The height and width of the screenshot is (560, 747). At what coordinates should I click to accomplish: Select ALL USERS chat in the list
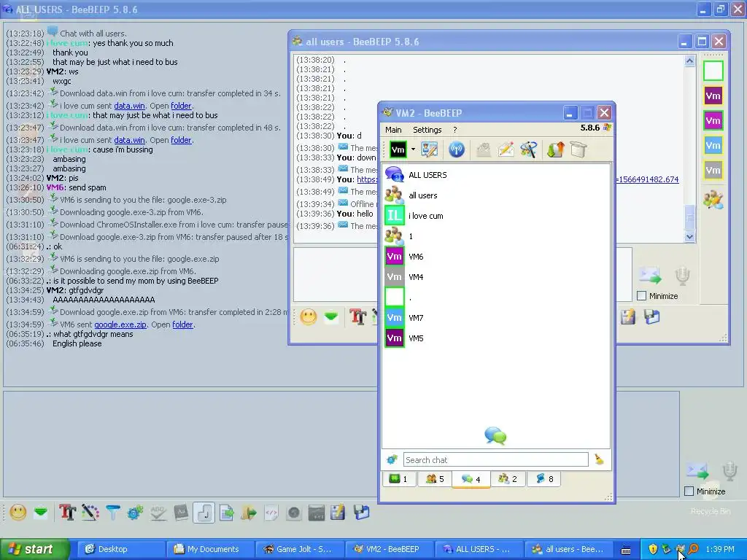496,175
